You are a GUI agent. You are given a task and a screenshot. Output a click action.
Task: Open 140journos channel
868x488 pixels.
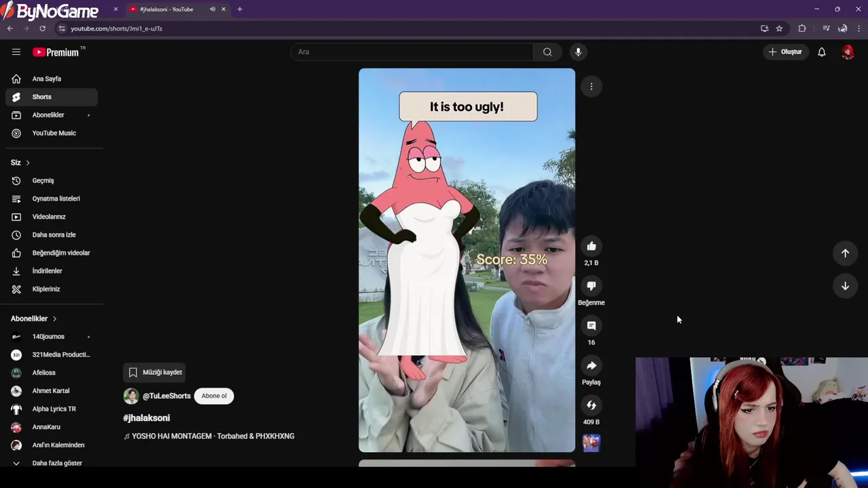coord(52,337)
